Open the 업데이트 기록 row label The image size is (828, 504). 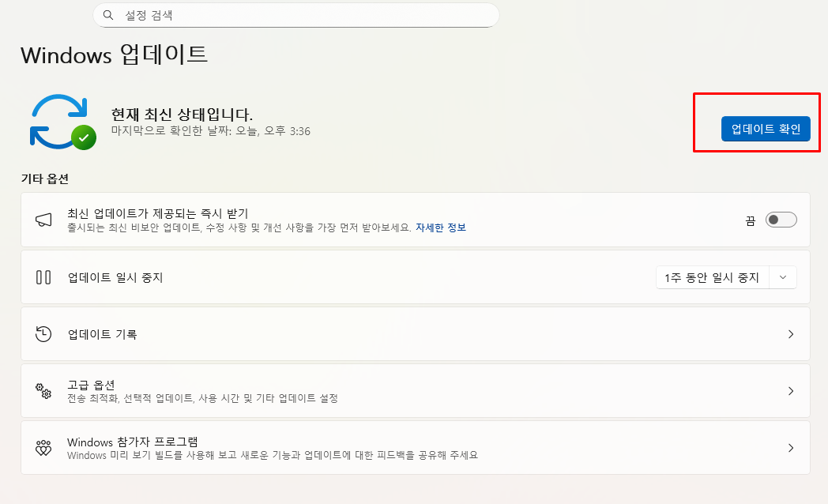coord(103,334)
